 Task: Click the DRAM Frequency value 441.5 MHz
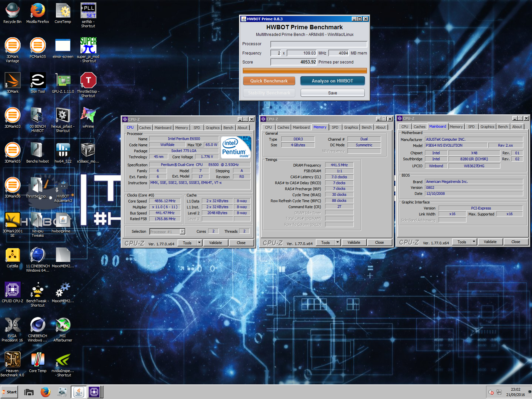click(339, 165)
